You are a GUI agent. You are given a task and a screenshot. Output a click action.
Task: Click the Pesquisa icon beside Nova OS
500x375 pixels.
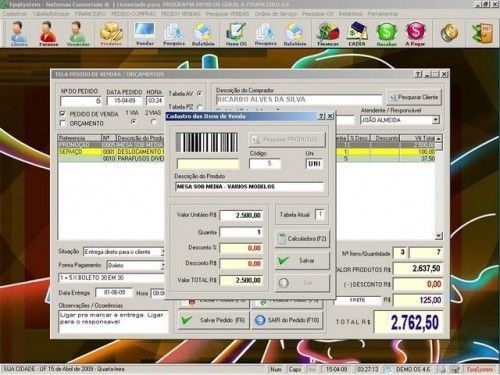pos(266,33)
